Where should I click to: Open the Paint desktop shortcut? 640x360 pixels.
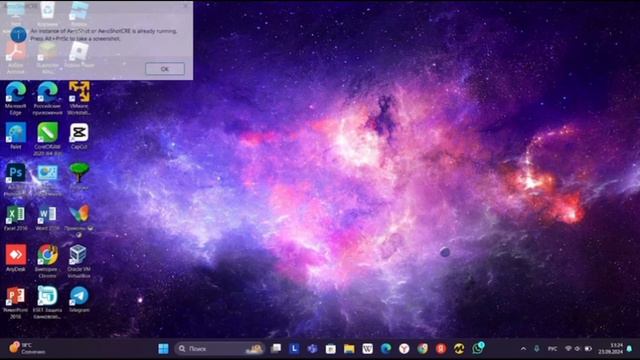click(x=16, y=136)
